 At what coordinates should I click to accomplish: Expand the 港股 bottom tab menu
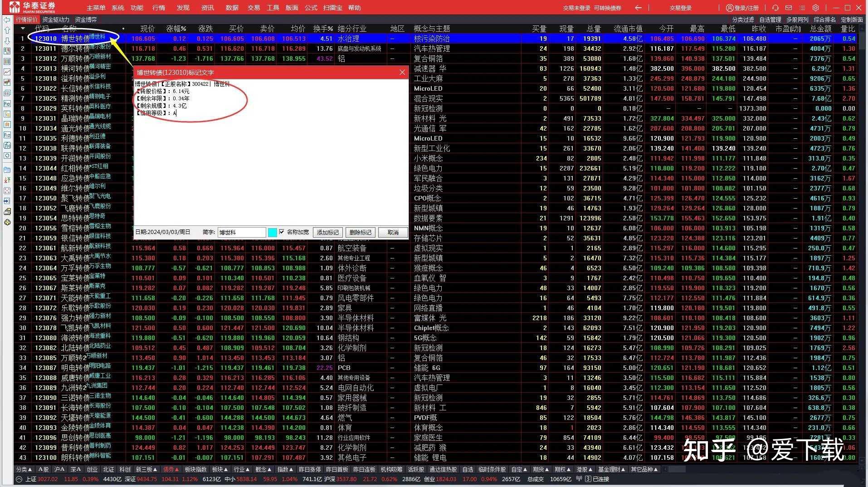[x=585, y=469]
